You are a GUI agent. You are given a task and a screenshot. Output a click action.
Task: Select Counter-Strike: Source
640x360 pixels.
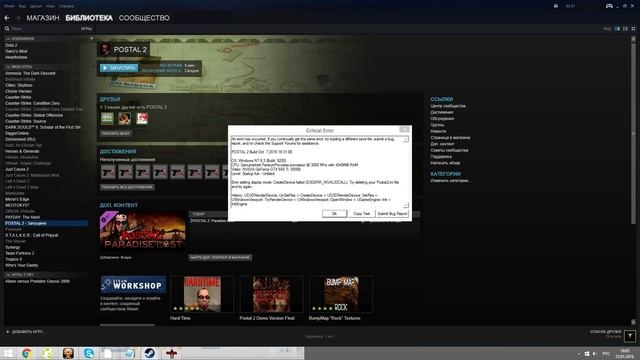[26, 121]
